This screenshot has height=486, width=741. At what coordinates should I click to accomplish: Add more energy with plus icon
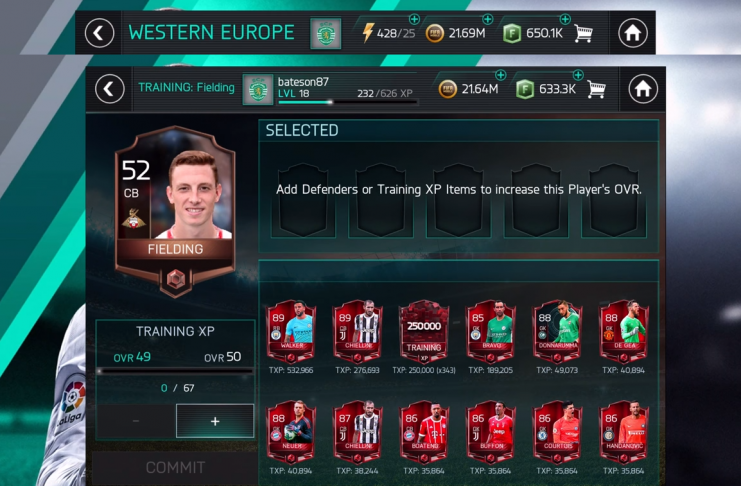[x=414, y=19]
